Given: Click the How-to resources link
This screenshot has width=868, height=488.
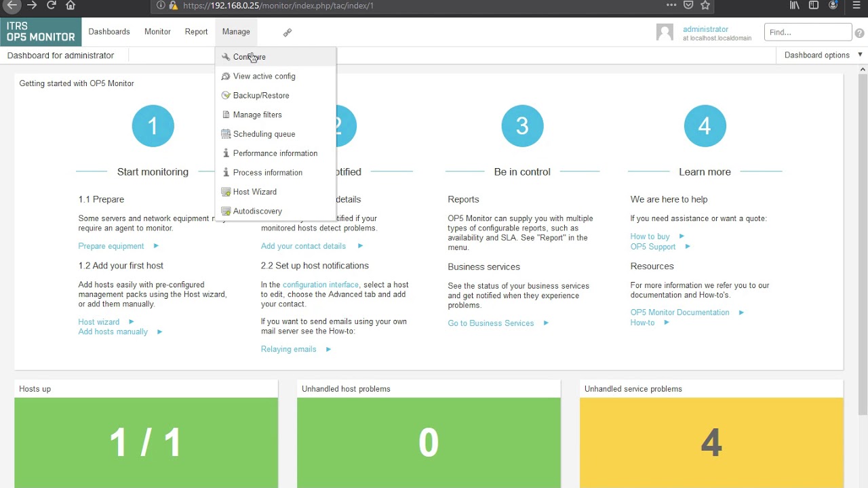Looking at the screenshot, I should pyautogui.click(x=643, y=323).
